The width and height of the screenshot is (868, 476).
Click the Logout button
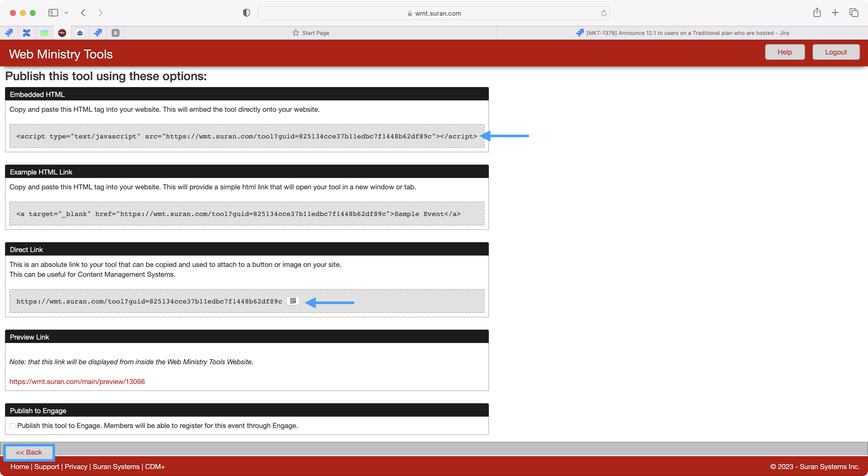click(x=835, y=52)
